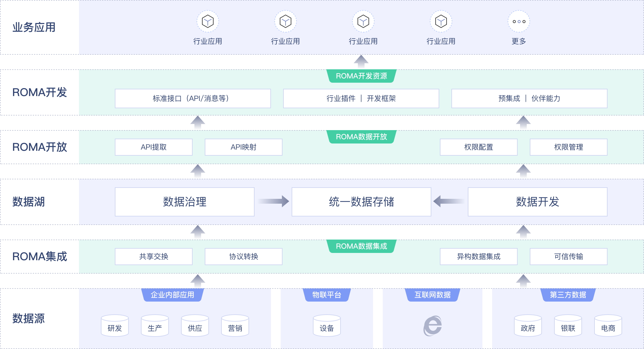The image size is (644, 349).
Task: Click the ROMA开放 layer label
Action: pos(39,147)
